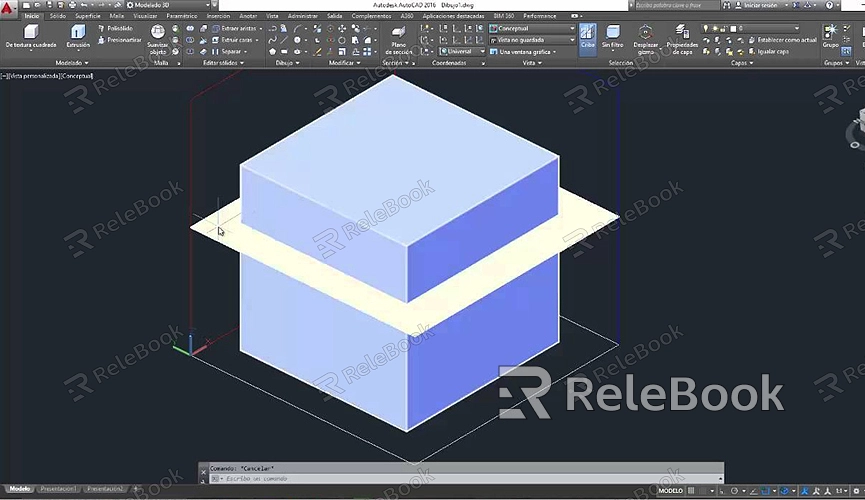
Task: Open the Conceptual visual style dropdown
Action: (x=532, y=28)
